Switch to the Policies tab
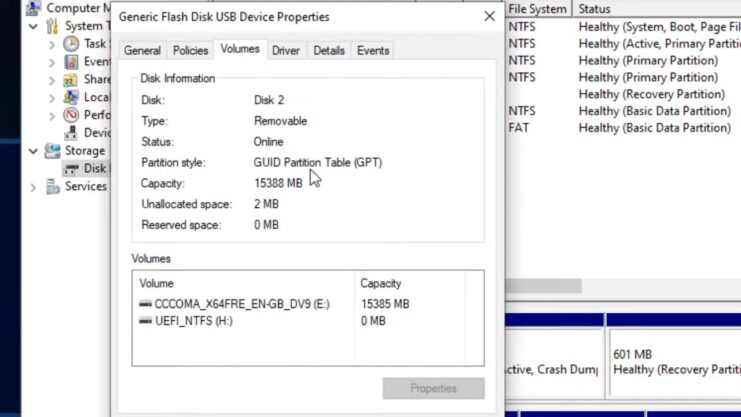741x417 pixels. 190,51
